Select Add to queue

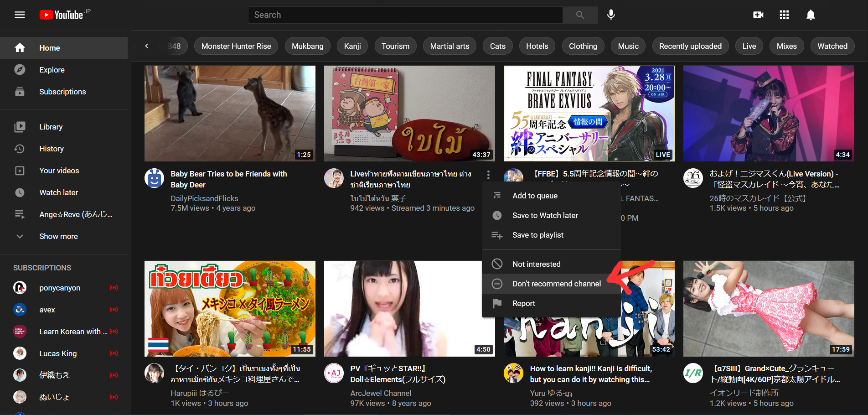[x=551, y=196]
